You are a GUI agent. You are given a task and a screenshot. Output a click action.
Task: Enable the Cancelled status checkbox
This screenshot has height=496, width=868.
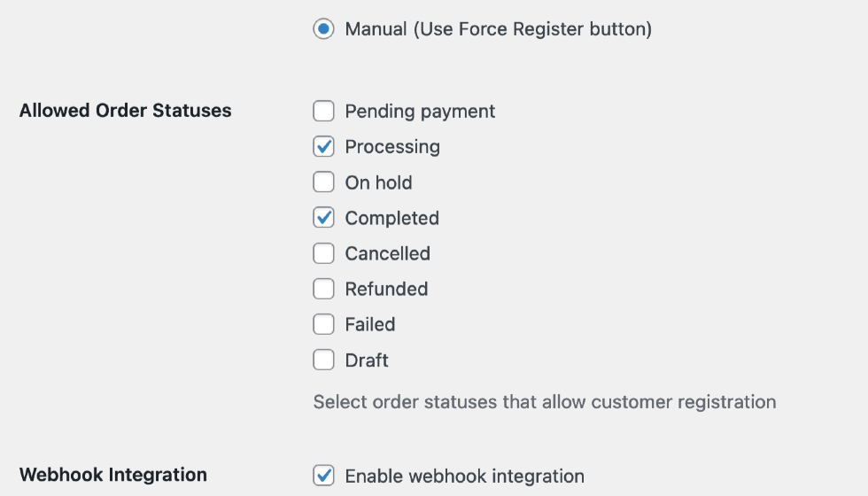(323, 253)
